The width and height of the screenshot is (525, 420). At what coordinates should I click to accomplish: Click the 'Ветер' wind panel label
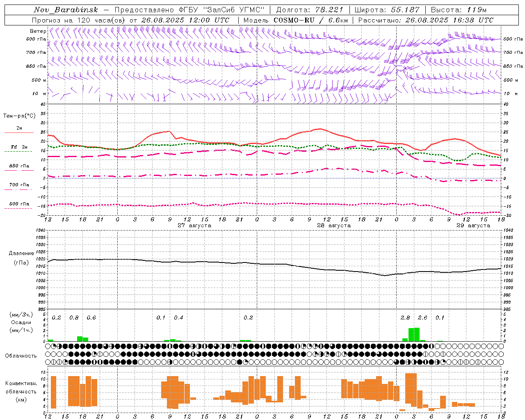click(38, 31)
